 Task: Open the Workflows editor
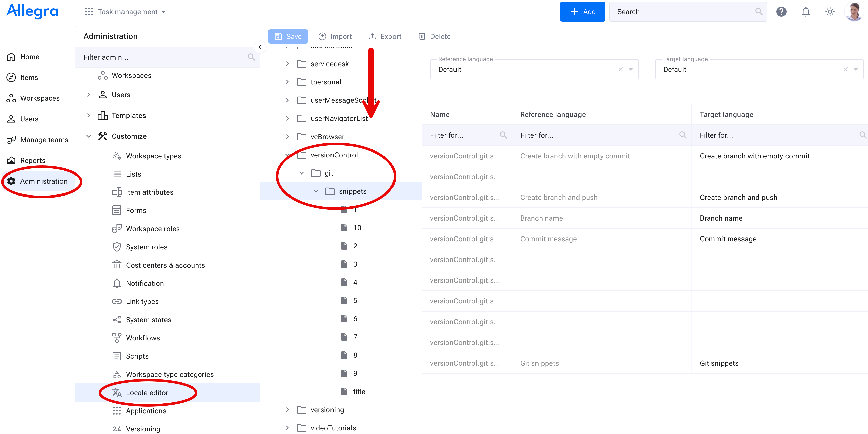(x=143, y=338)
